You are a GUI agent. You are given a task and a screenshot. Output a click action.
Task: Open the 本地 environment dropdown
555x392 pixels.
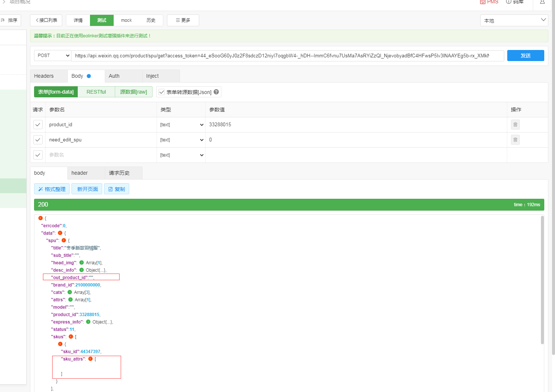[514, 20]
